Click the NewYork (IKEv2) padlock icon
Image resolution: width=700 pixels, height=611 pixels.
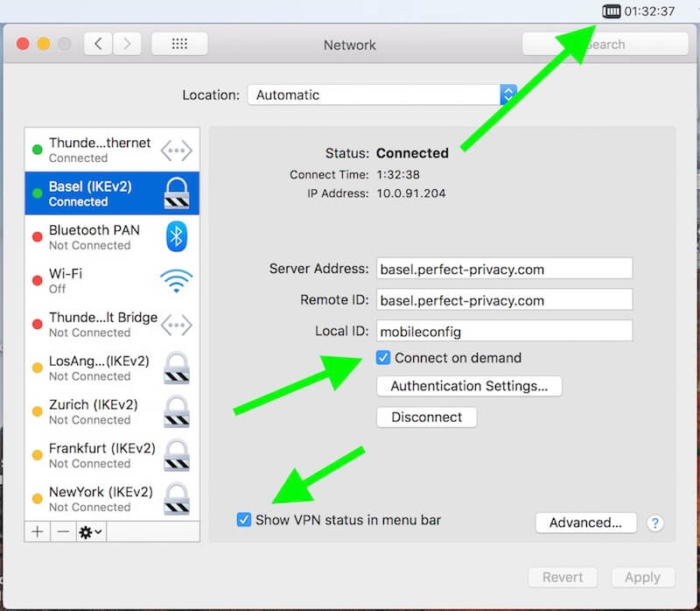click(x=177, y=498)
